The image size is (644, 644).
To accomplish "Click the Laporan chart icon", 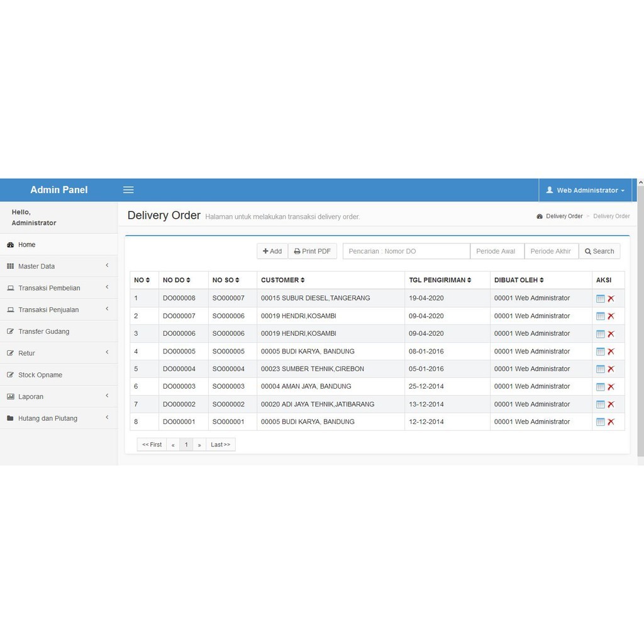I will pyautogui.click(x=11, y=396).
